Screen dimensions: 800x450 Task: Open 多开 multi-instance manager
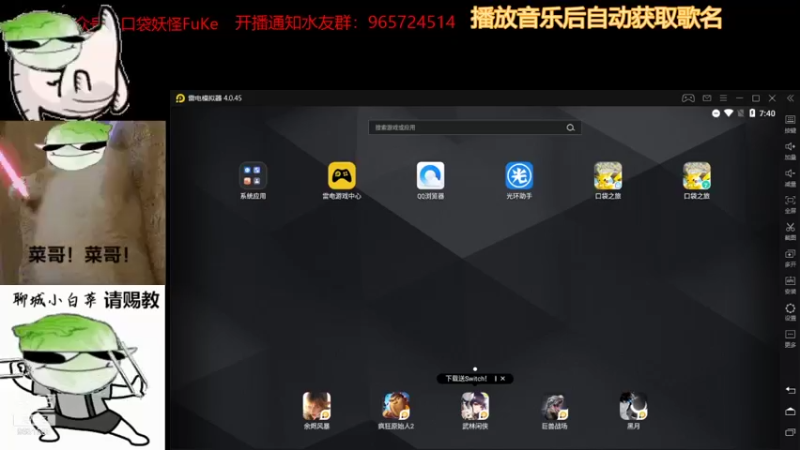click(x=790, y=259)
